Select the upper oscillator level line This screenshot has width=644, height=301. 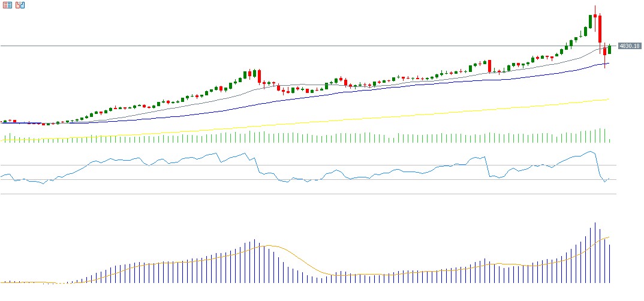pyautogui.click(x=300, y=165)
